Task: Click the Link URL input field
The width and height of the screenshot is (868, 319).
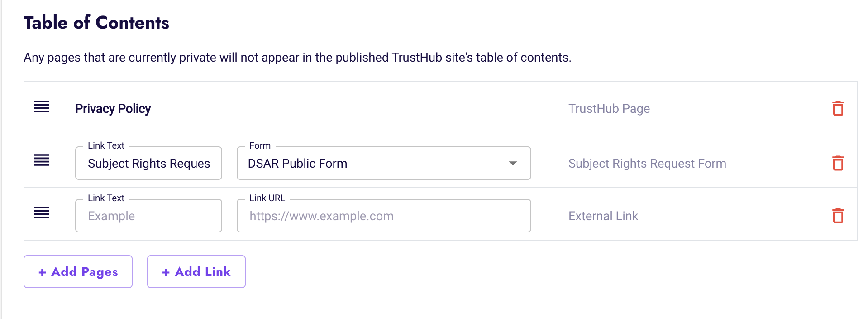Action: click(x=384, y=216)
